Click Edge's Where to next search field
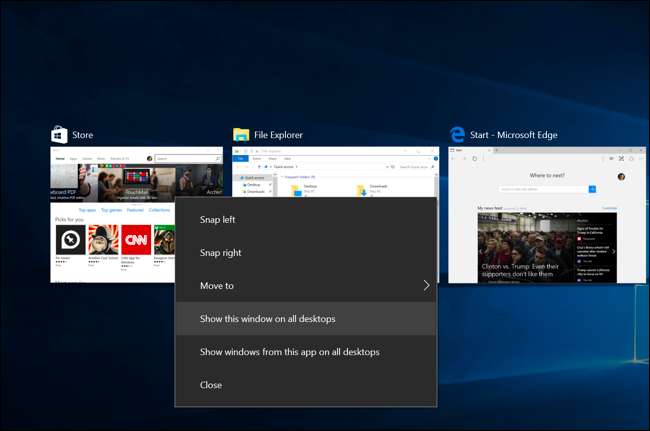This screenshot has height=431, width=650. coord(542,188)
